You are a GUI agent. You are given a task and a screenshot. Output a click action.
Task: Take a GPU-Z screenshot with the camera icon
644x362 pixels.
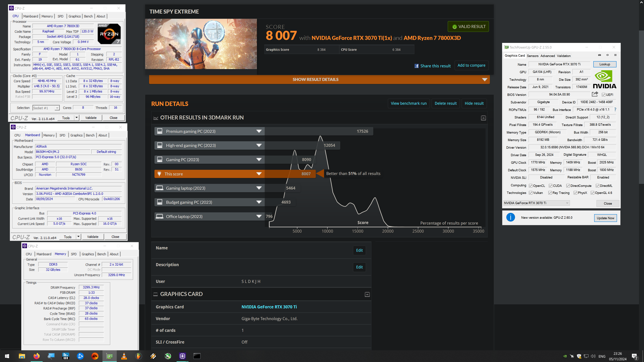point(600,55)
